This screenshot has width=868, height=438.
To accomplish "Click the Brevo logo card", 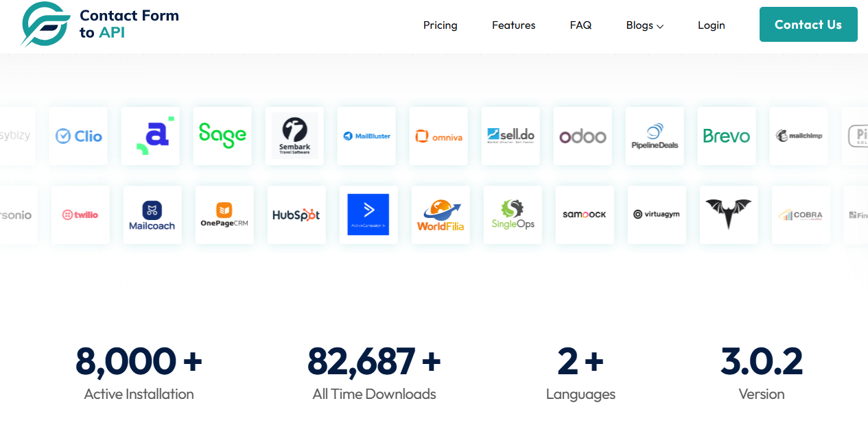I will 727,136.
